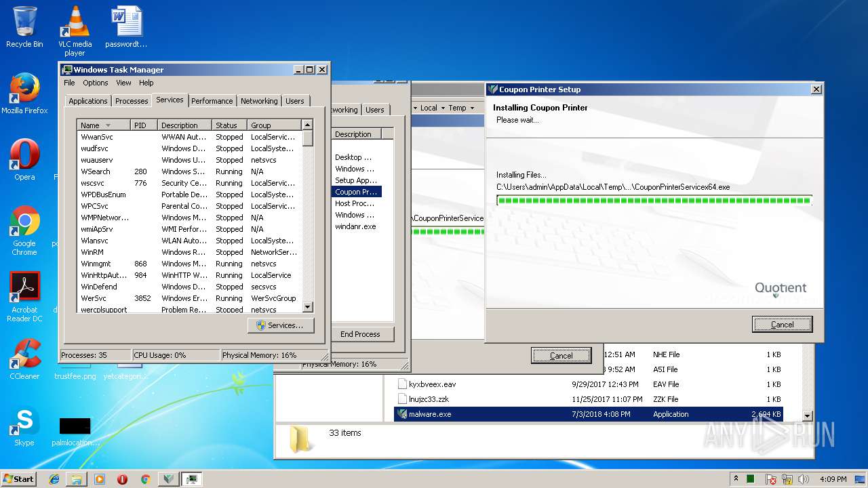Click Cancel in the background installer dialog
868x488 pixels.
tap(561, 356)
